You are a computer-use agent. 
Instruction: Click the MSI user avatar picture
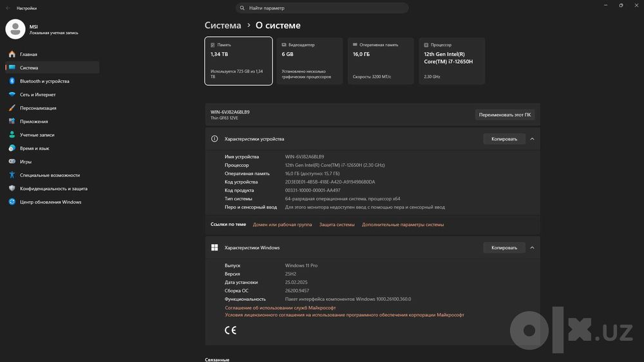tap(15, 29)
